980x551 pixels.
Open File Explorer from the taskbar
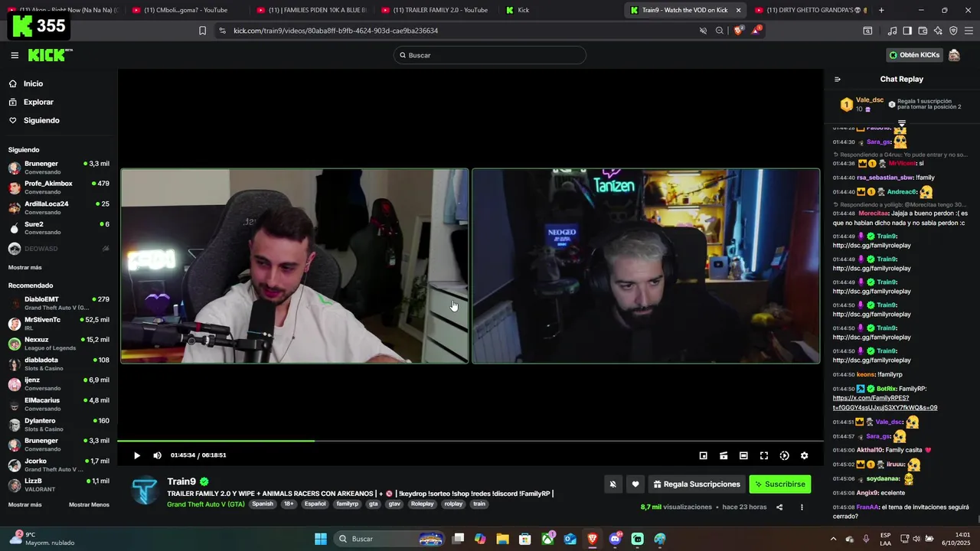(x=502, y=539)
